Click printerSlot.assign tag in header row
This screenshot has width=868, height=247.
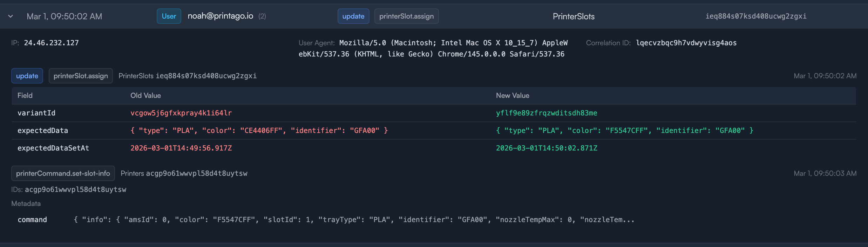407,16
